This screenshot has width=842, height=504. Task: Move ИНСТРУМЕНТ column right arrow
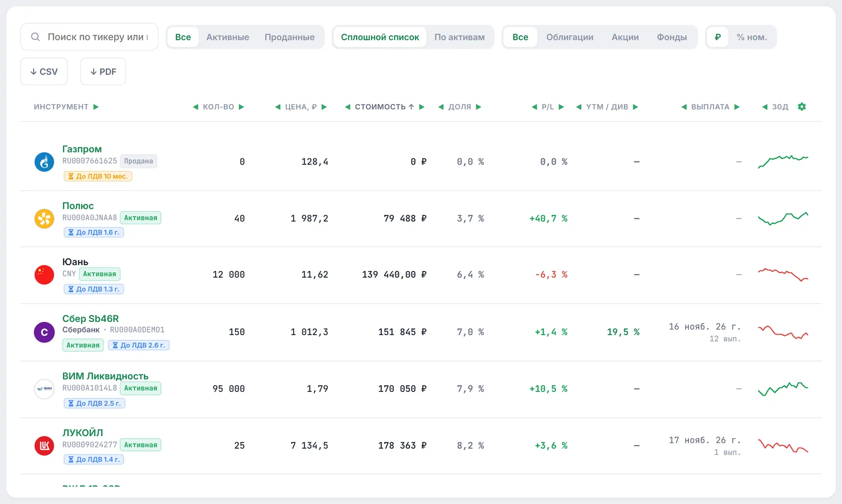pyautogui.click(x=96, y=107)
